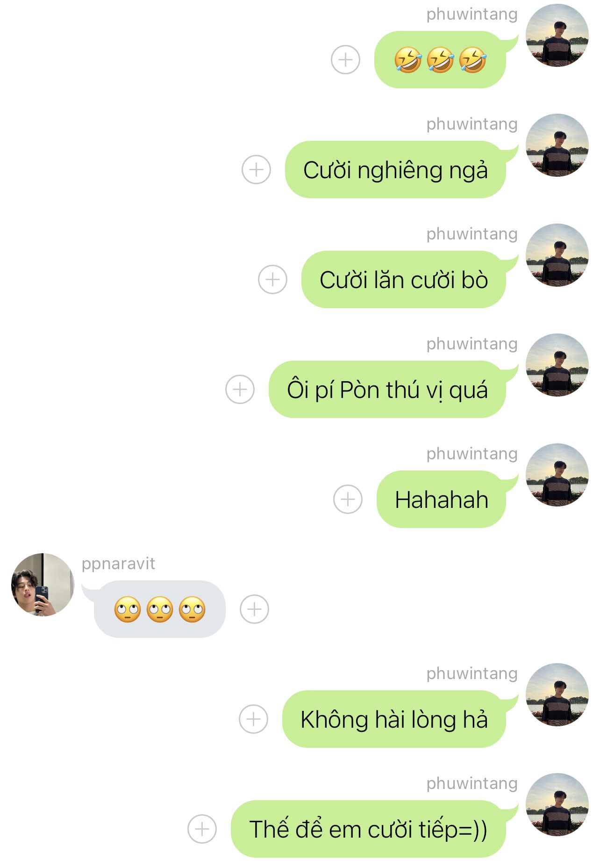Image resolution: width=600 pixels, height=868 pixels.
Task: Open phuwintang's avatar beside the laughing emojis
Action: (x=557, y=35)
